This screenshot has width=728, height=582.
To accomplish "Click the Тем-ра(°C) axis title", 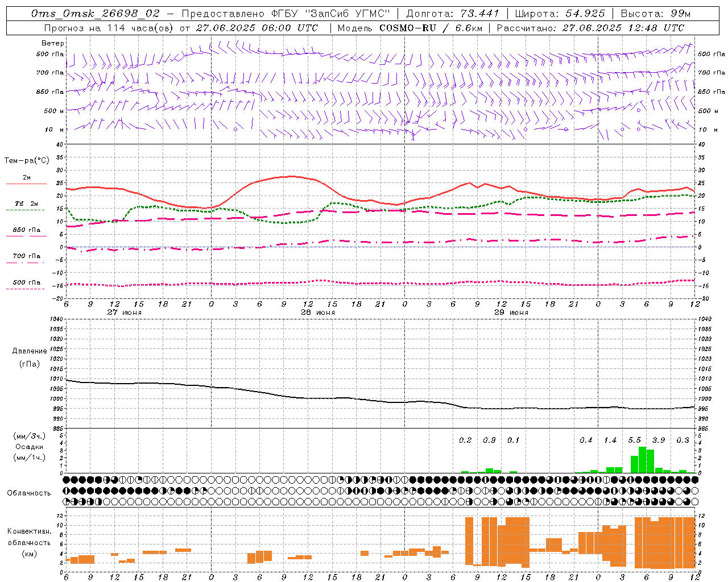I will click(27, 161).
